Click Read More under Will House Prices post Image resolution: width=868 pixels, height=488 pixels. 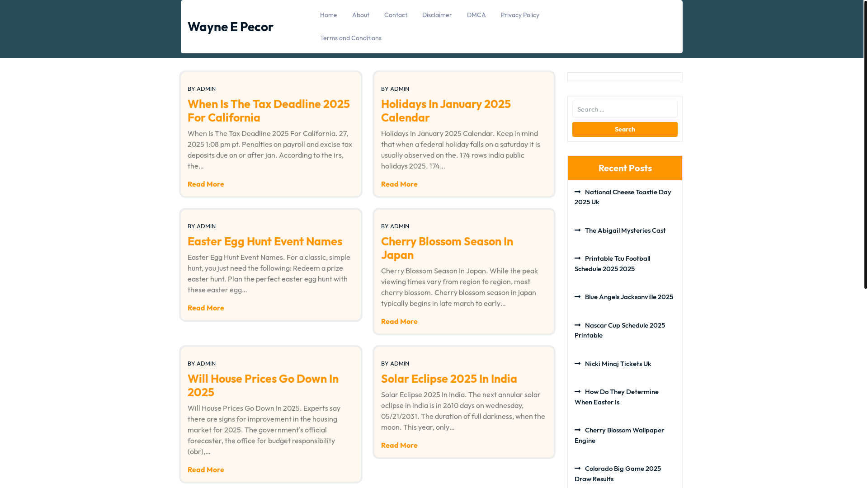coord(206,469)
